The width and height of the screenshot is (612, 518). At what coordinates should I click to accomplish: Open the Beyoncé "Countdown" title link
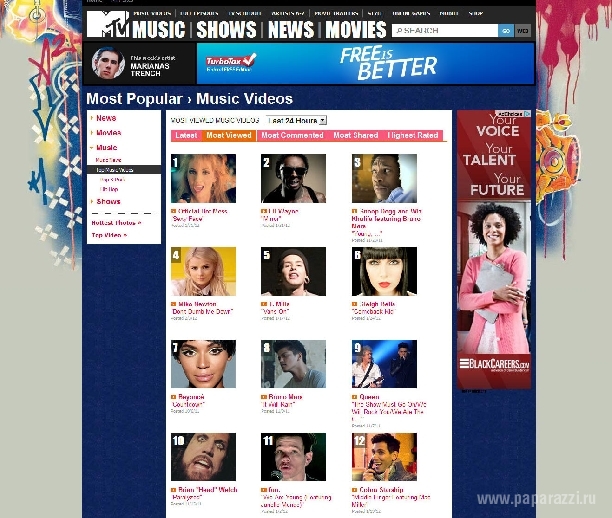[x=188, y=404]
